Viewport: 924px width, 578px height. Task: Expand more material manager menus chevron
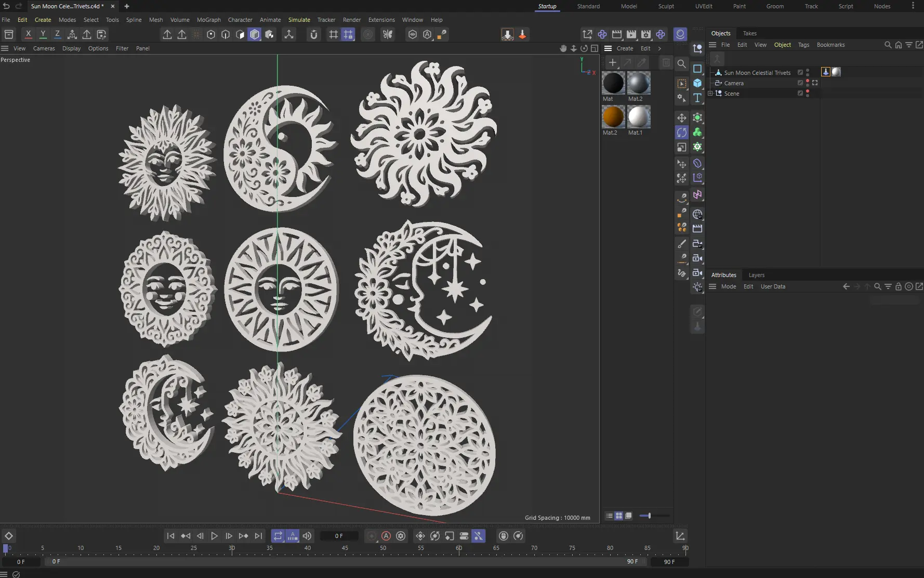coord(659,48)
